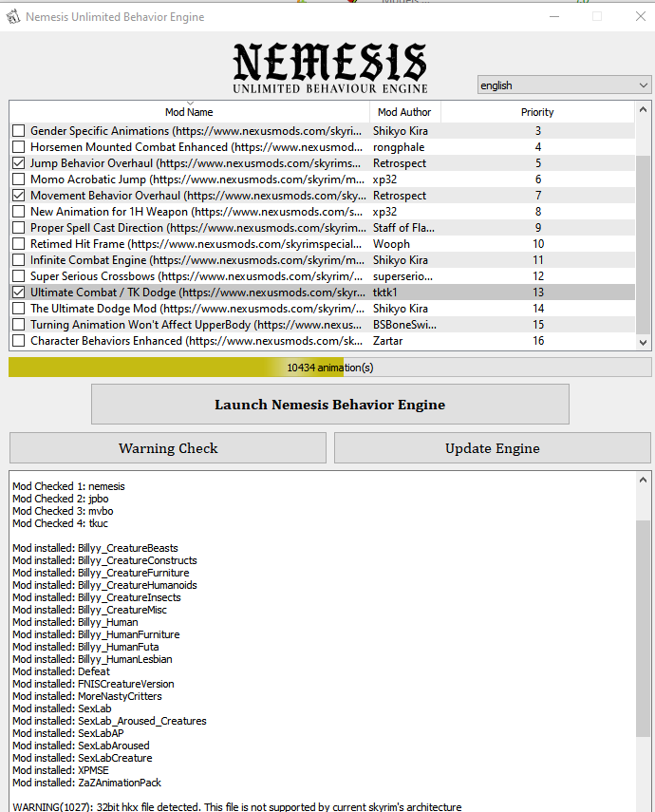The image size is (655, 812).
Task: Open the english language dropdown
Action: tap(564, 85)
